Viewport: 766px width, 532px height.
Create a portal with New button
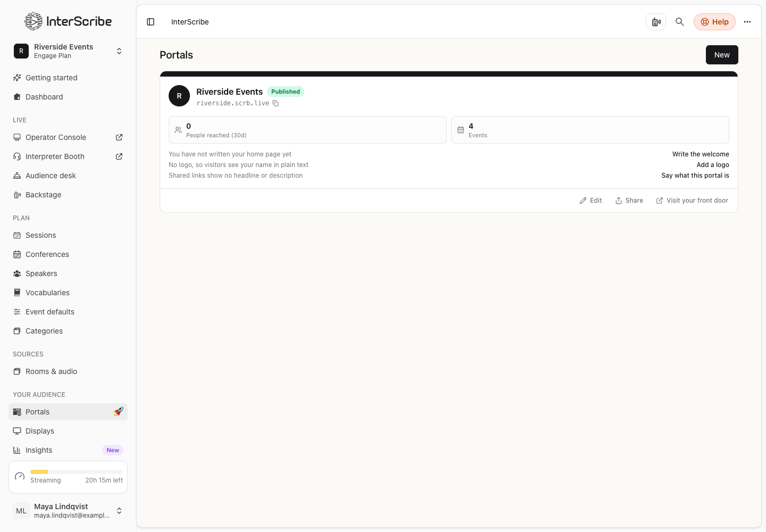tap(722, 55)
